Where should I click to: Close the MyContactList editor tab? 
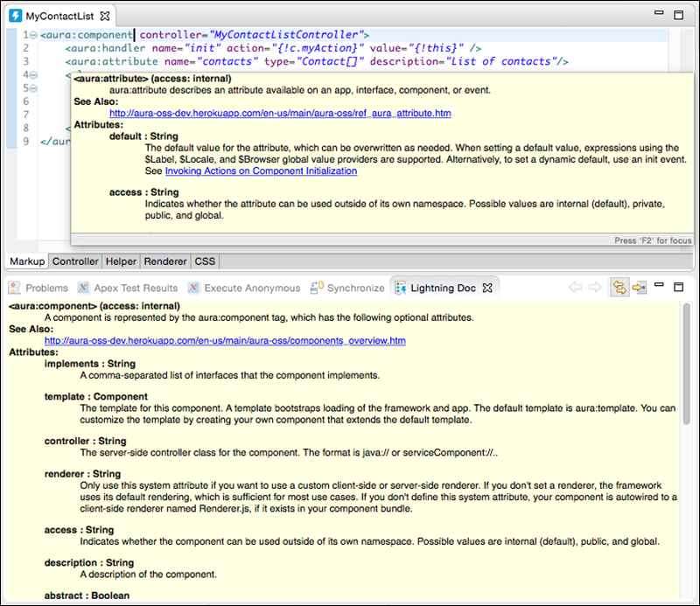coord(105,16)
